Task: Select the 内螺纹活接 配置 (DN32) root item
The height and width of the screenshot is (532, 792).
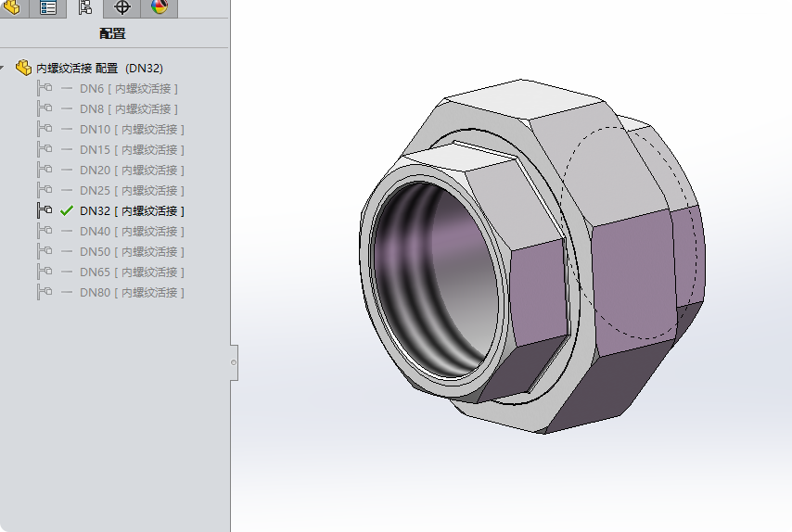Action: click(x=99, y=69)
